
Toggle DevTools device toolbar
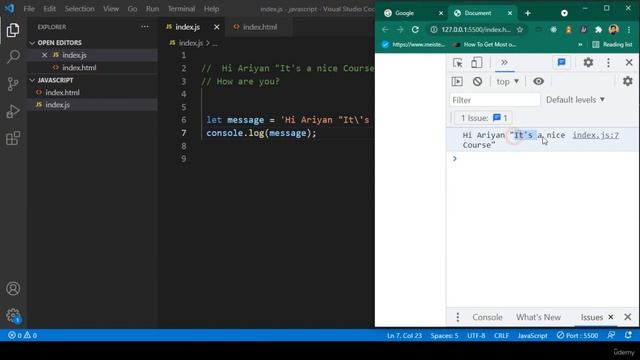pos(476,62)
